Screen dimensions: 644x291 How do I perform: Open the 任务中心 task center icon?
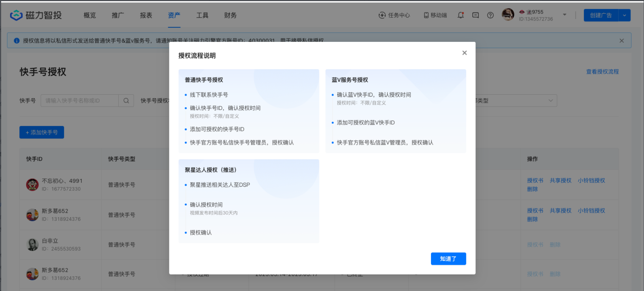click(382, 15)
